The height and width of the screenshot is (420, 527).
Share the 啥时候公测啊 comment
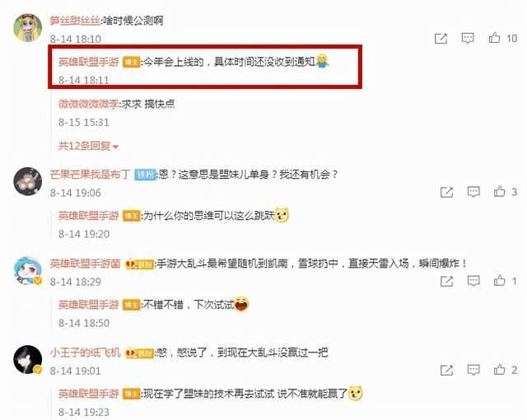[441, 39]
